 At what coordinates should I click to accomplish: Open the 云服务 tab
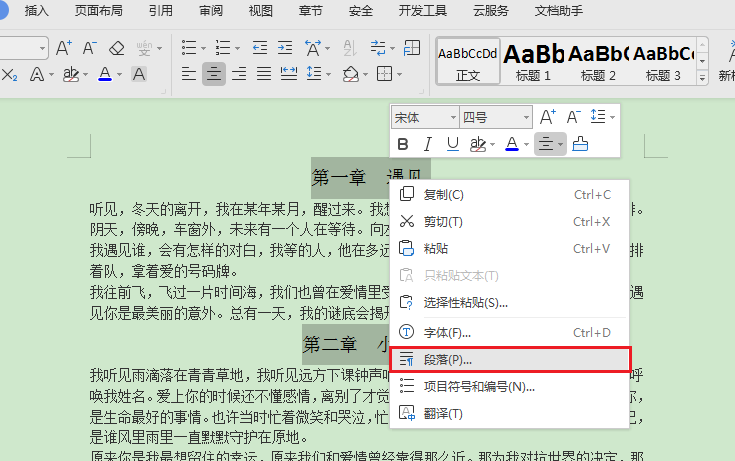pos(491,10)
